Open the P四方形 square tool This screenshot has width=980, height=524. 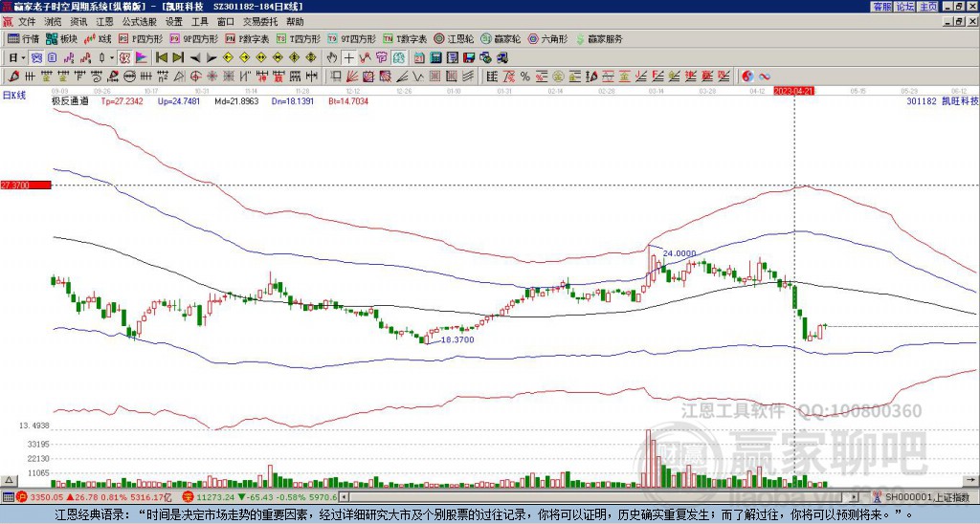point(141,38)
